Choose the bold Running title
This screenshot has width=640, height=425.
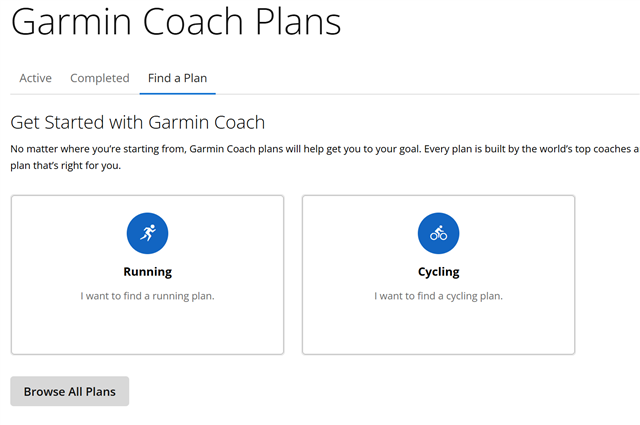click(x=148, y=271)
